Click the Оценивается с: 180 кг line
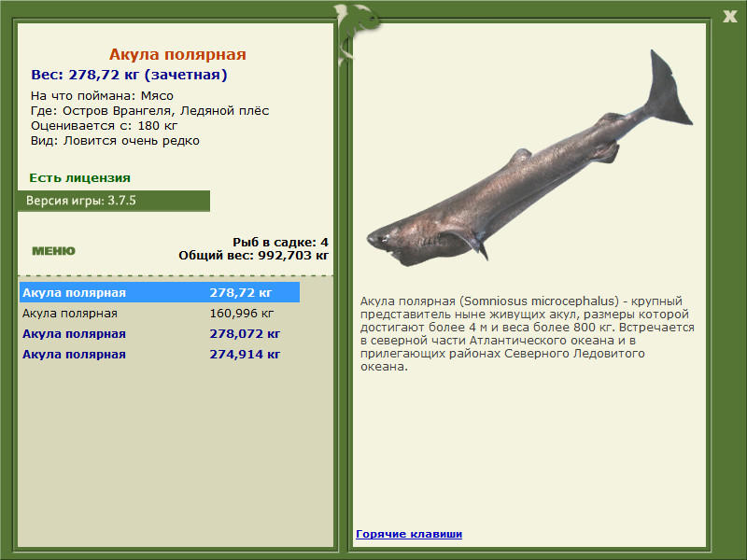The image size is (747, 560). 104,126
